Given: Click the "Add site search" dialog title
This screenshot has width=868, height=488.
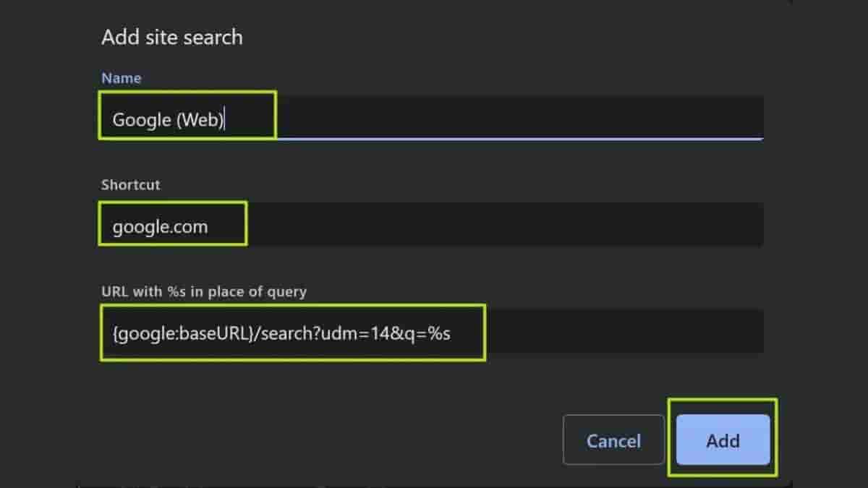Looking at the screenshot, I should (x=172, y=37).
